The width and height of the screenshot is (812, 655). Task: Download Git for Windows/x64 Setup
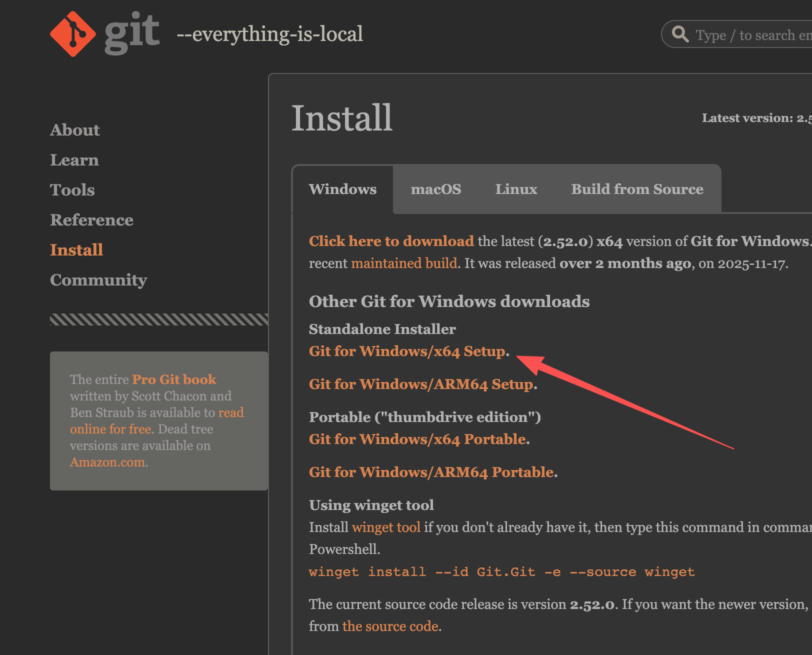click(407, 351)
